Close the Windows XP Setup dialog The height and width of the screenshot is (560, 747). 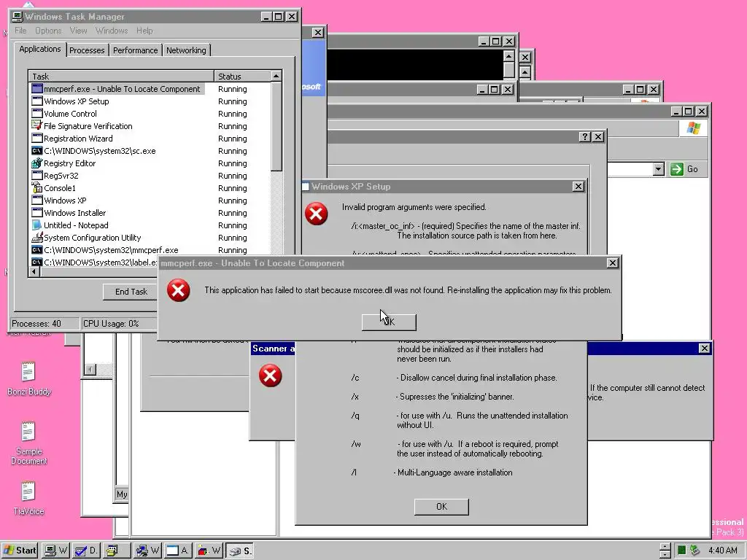(x=578, y=187)
